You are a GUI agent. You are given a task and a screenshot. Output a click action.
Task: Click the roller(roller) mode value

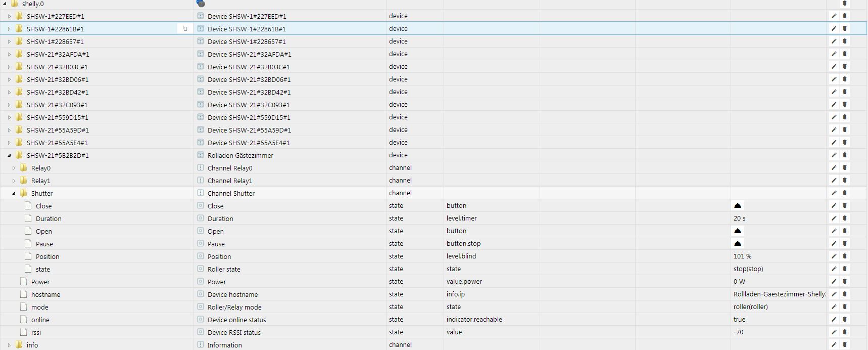751,307
